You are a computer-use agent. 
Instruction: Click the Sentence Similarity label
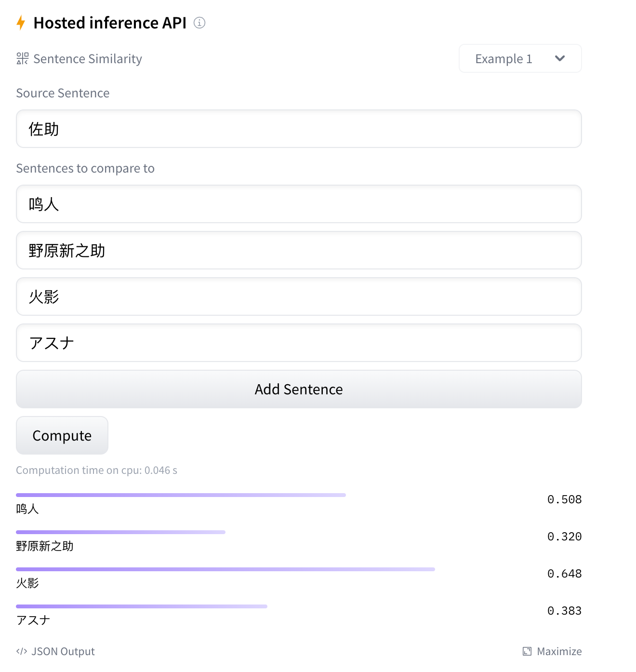point(88,59)
